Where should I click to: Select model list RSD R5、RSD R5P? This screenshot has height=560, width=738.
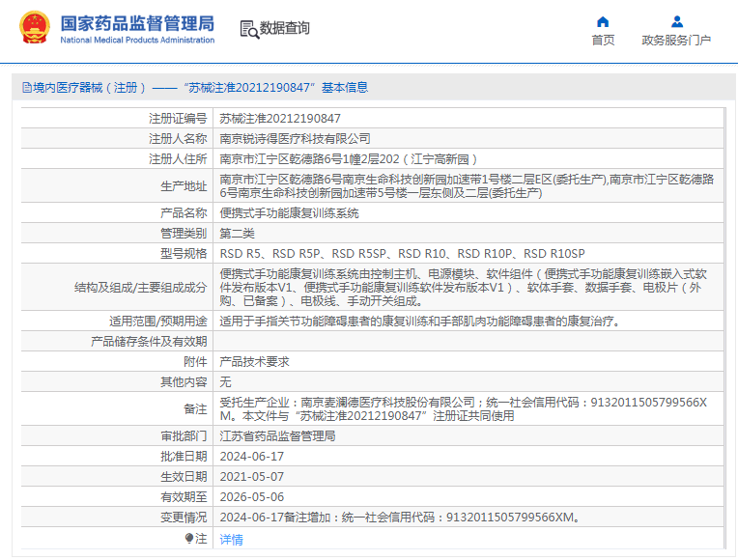(403, 254)
